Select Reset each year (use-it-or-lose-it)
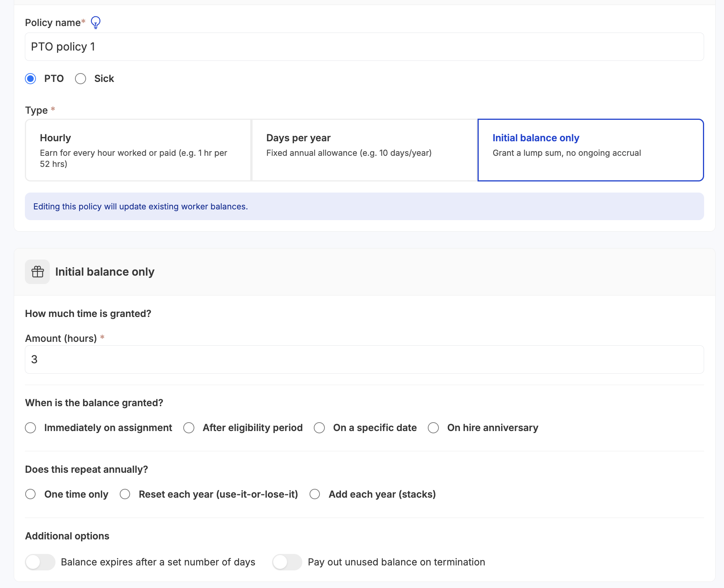724x588 pixels. (125, 494)
